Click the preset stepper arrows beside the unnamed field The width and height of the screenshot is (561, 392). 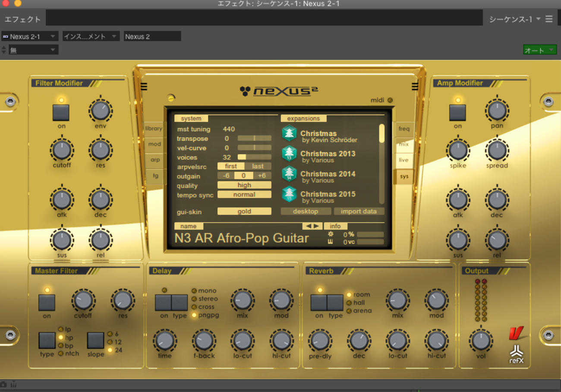4,50
